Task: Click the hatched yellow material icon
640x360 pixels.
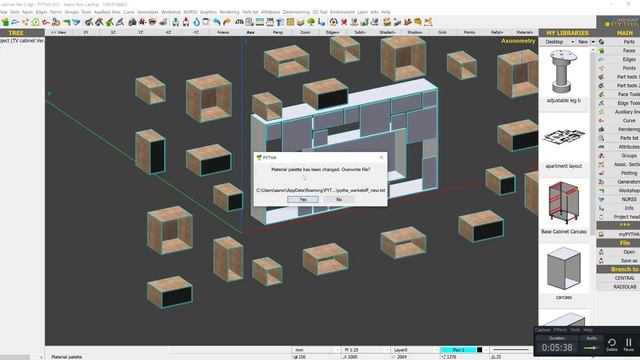Action: [x=290, y=22]
